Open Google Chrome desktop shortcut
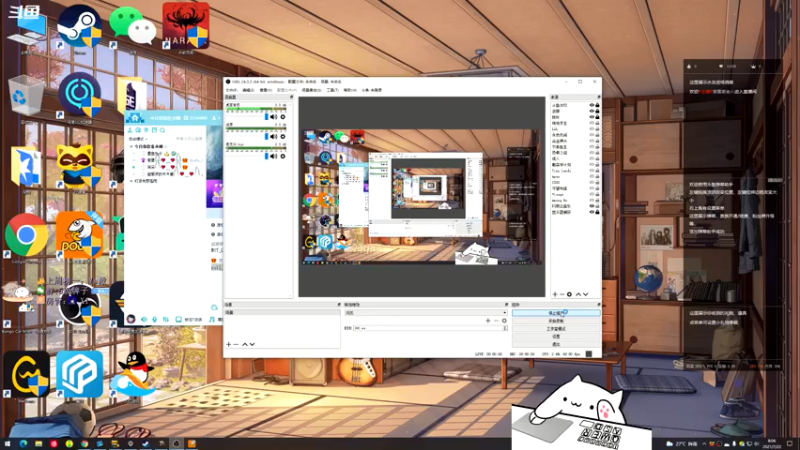The width and height of the screenshot is (800, 450). [x=27, y=236]
